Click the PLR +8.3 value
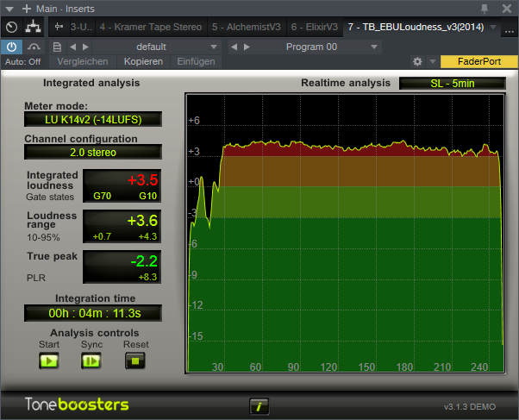The width and height of the screenshot is (519, 420). click(x=147, y=277)
